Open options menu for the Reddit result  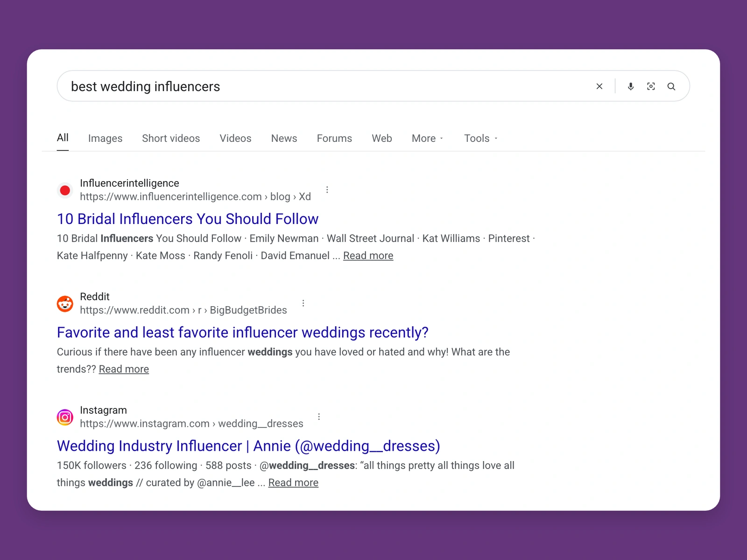pos(303,303)
